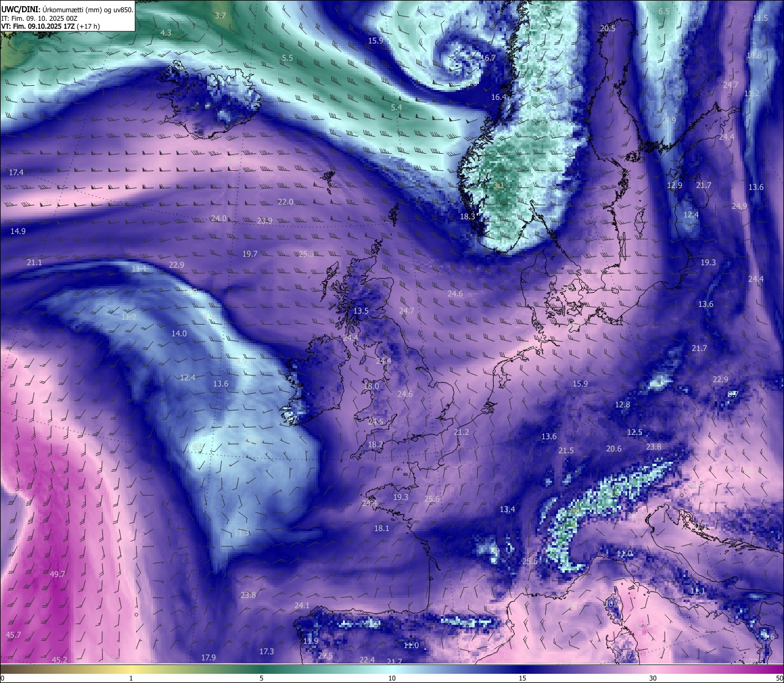Click the 18.3 value label

click(467, 217)
